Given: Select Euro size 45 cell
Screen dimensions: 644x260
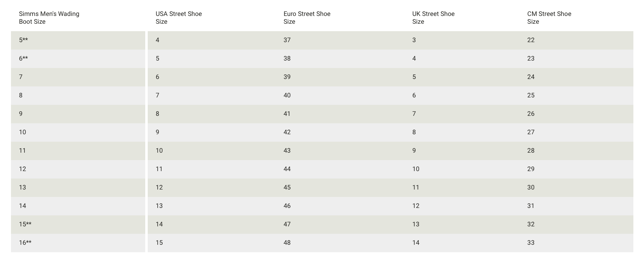Looking at the screenshot, I should [287, 187].
